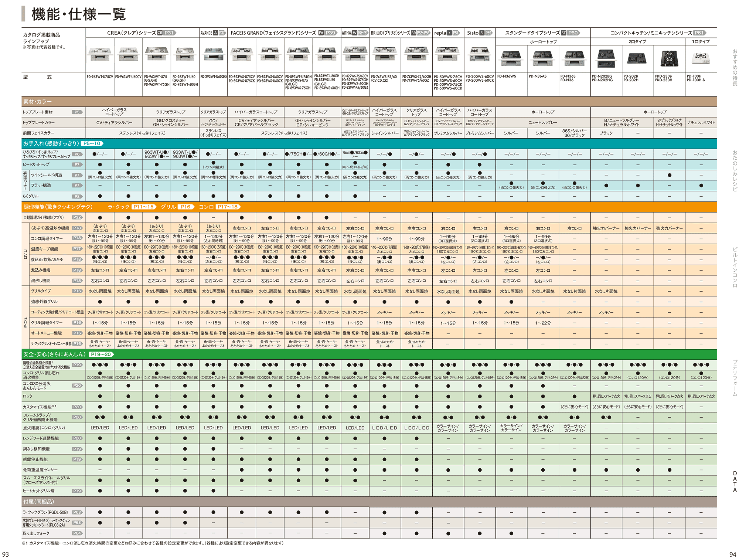The width and height of the screenshot is (739, 560).
Task: Click the ロック row label
Action: click(28, 396)
